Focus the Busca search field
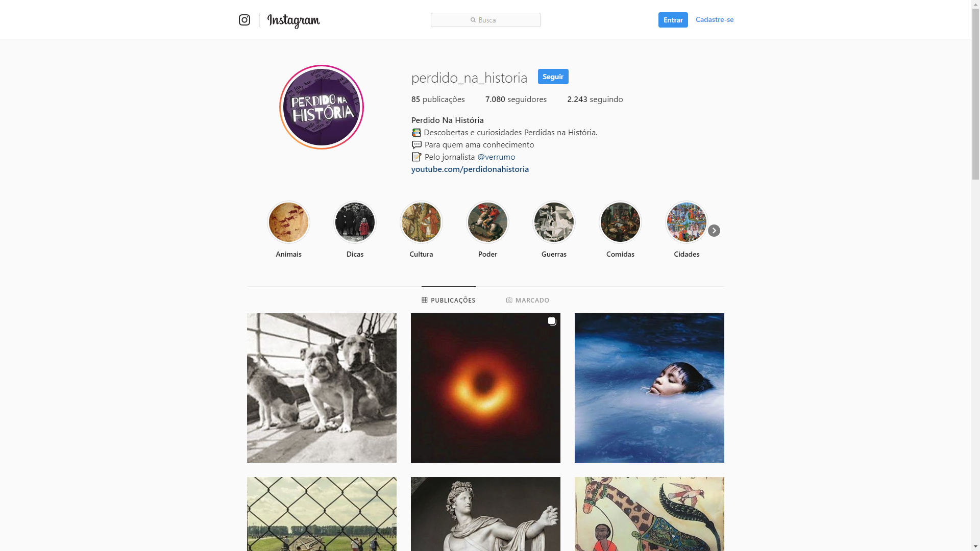Image resolution: width=980 pixels, height=551 pixels. [485, 20]
